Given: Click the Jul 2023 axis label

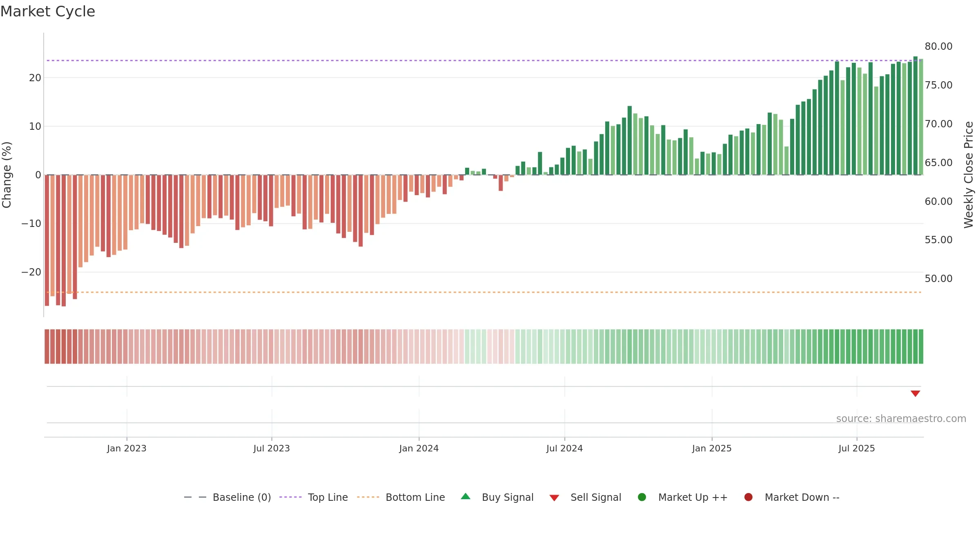Looking at the screenshot, I should pos(272,448).
